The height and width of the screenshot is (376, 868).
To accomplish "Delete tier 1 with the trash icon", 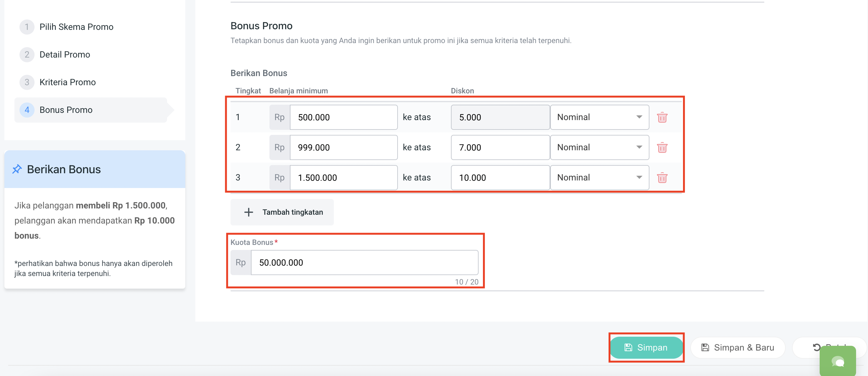I will coord(662,117).
